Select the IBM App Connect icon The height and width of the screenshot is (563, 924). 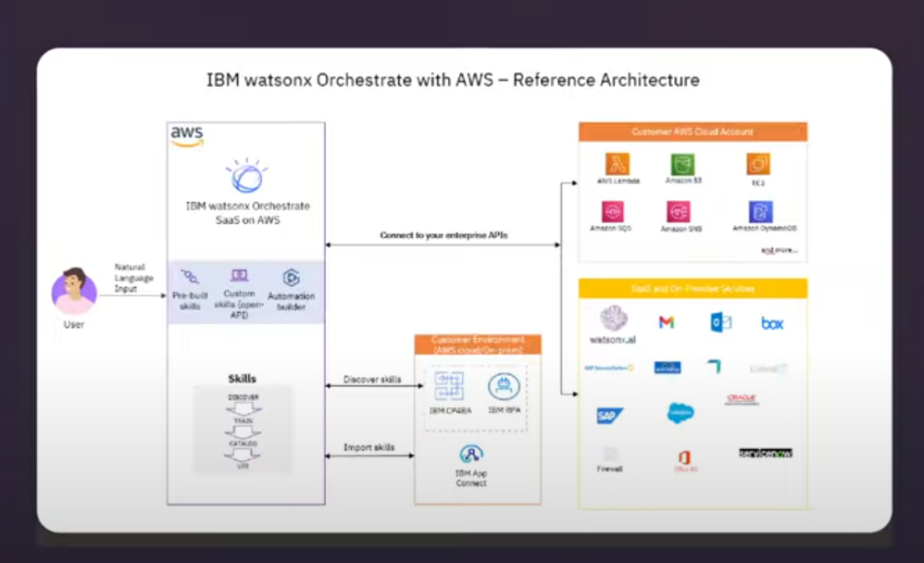(471, 455)
